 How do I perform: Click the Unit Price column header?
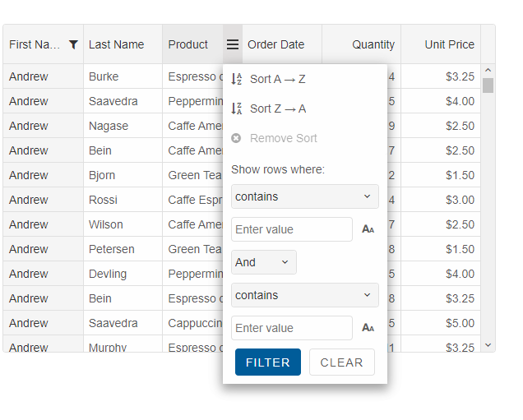tap(449, 45)
